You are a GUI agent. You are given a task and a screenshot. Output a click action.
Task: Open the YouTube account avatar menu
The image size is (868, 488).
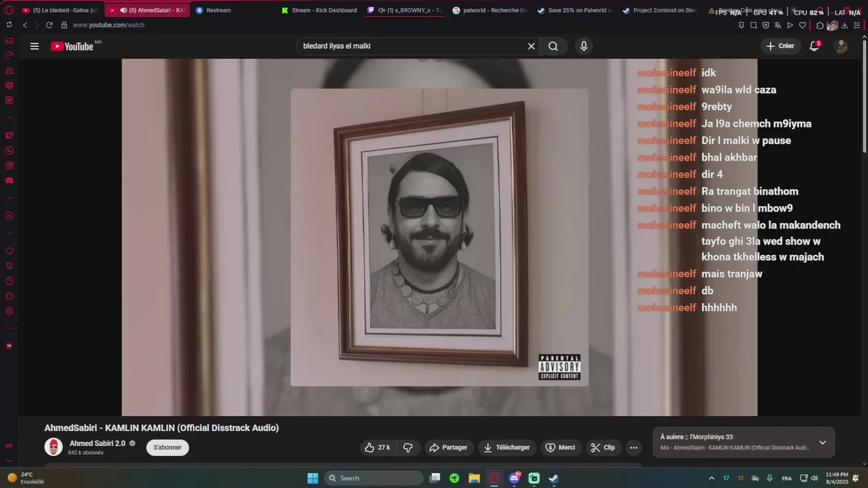[x=841, y=46]
